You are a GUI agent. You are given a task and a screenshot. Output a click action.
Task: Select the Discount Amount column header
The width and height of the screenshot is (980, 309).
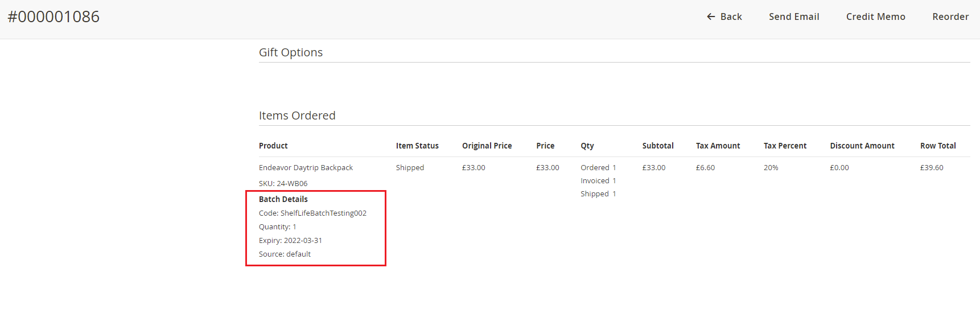pos(862,146)
